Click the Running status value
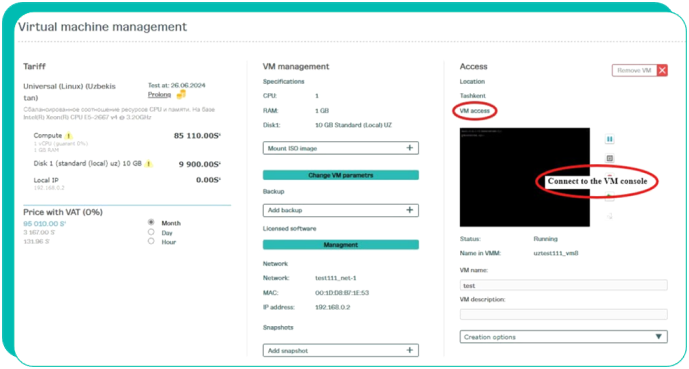 coord(545,239)
